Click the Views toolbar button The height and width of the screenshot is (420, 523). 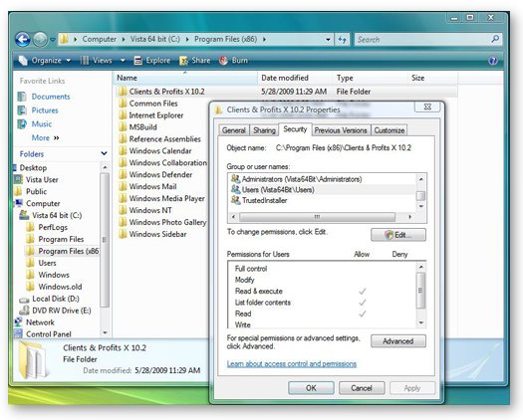coord(97,61)
